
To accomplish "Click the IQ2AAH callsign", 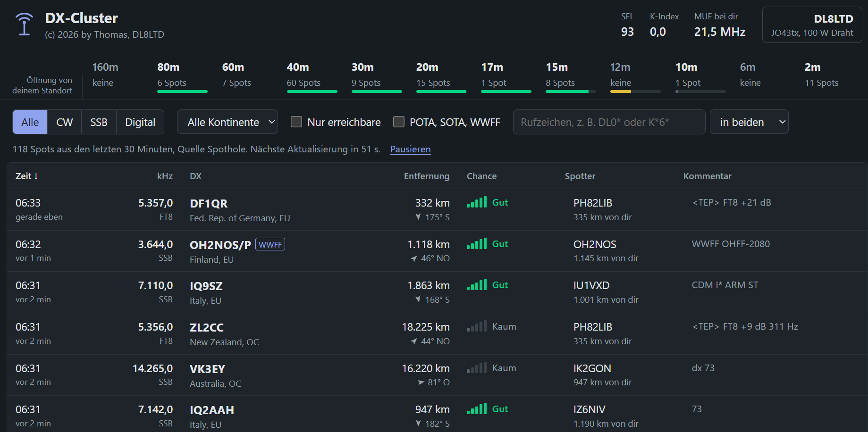I will [212, 410].
